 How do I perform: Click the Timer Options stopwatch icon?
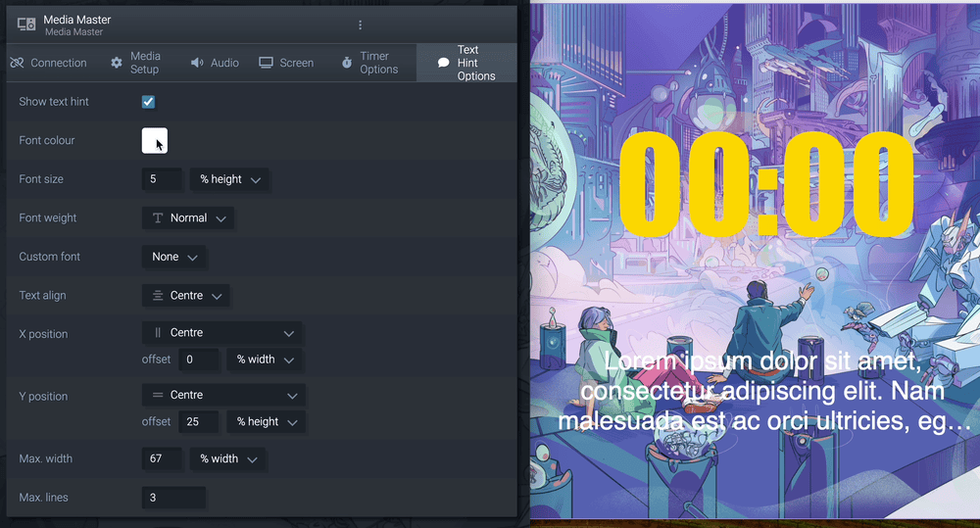(x=347, y=63)
